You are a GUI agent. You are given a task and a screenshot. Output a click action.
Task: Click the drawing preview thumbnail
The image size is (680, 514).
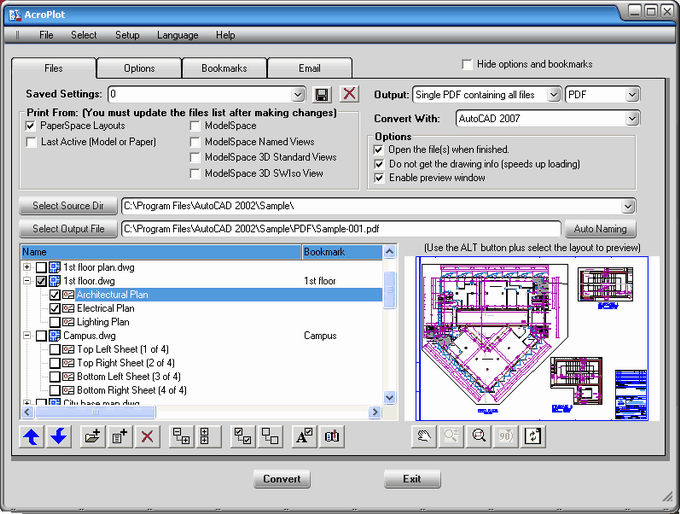tap(532, 338)
